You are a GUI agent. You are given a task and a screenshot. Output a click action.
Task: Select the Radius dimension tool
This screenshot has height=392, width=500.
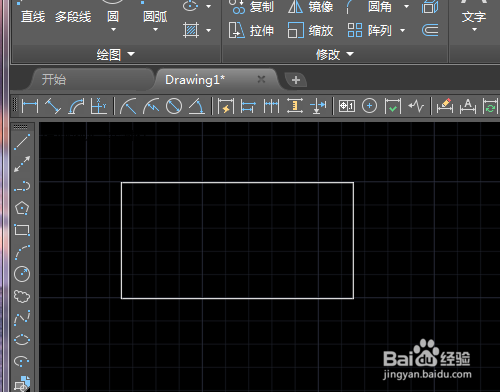point(128,106)
